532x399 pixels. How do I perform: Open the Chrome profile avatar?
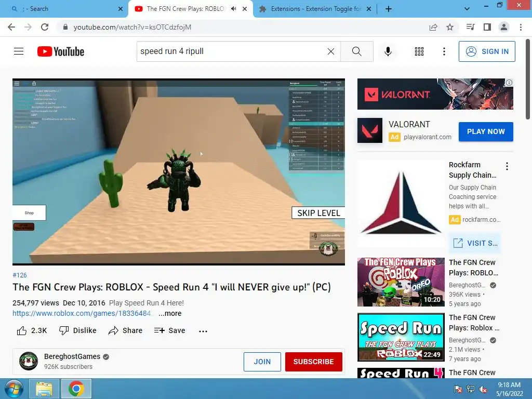coord(504,27)
